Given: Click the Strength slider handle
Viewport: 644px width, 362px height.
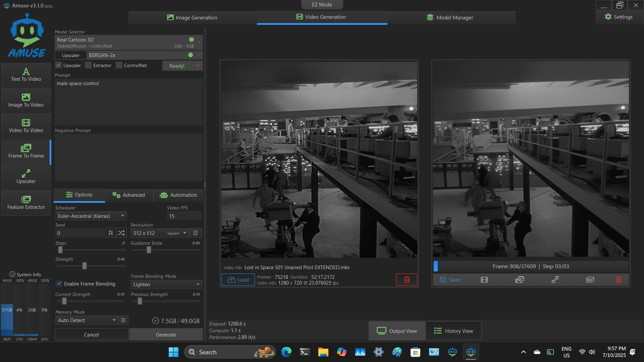Looking at the screenshot, I should pyautogui.click(x=85, y=266).
